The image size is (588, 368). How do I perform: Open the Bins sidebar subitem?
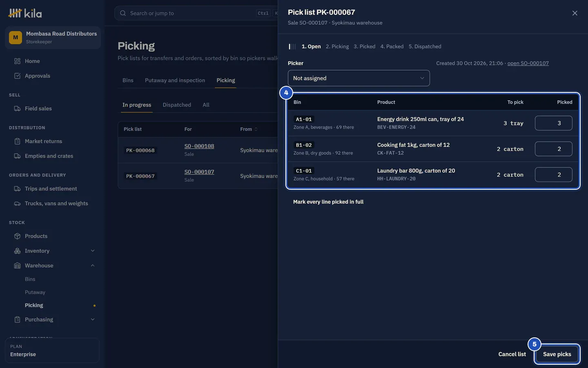click(30, 279)
